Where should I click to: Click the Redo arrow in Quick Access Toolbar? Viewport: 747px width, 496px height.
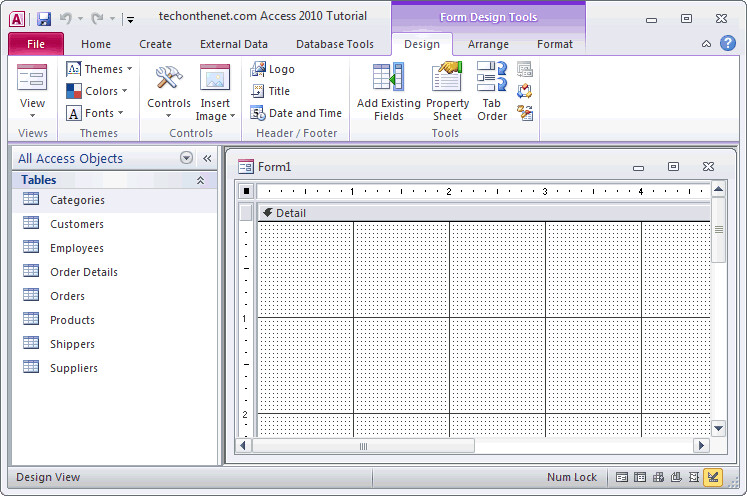click(x=98, y=19)
